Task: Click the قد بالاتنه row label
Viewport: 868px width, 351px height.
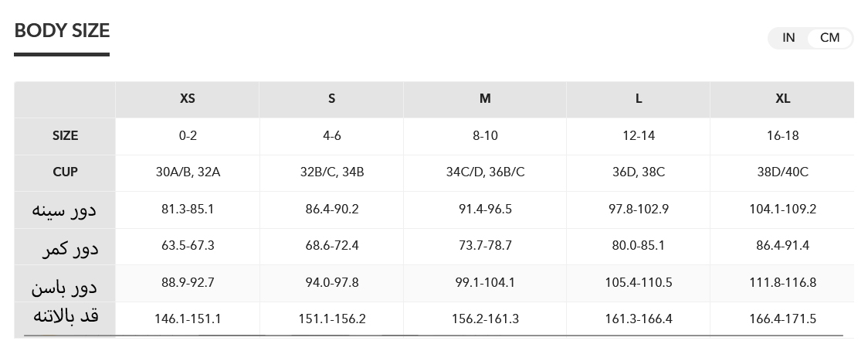Action: (66, 317)
